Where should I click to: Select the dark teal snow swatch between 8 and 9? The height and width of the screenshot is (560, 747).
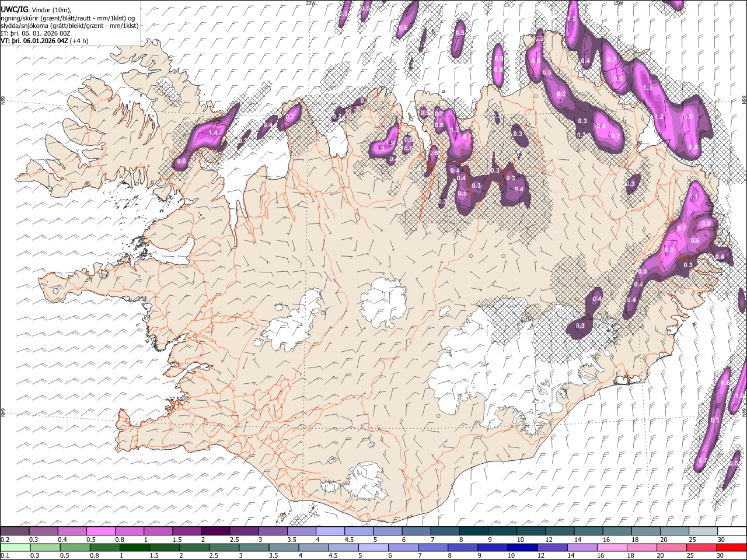click(473, 531)
